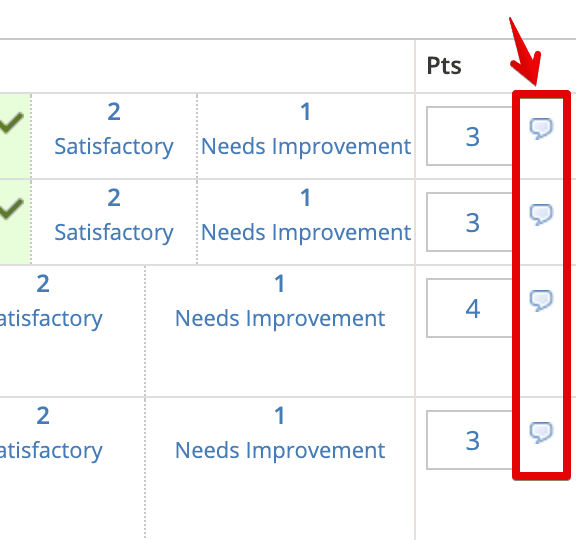Click second row points field showing 3
This screenshot has height=540, width=576.
[x=470, y=222]
